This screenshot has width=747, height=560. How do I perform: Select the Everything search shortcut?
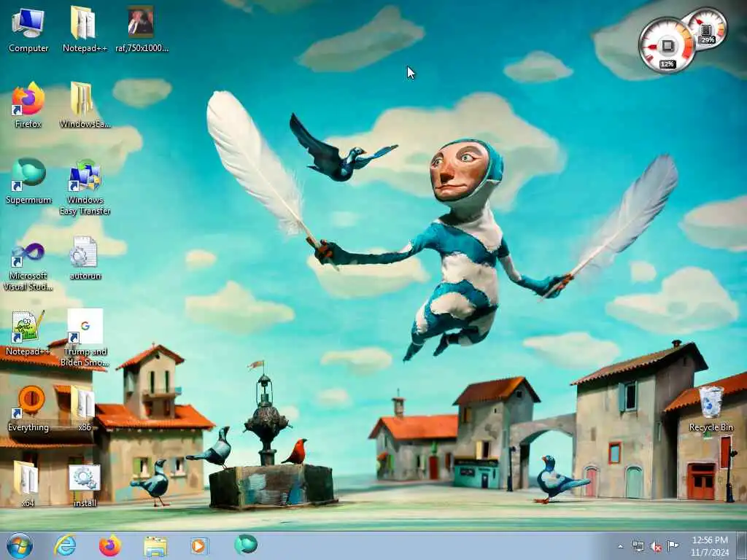point(28,408)
